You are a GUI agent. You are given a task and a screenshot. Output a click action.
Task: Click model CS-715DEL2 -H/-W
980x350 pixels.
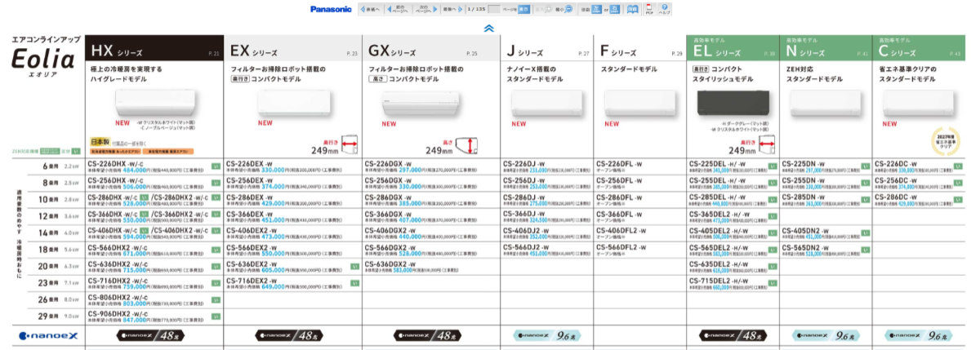(719, 280)
